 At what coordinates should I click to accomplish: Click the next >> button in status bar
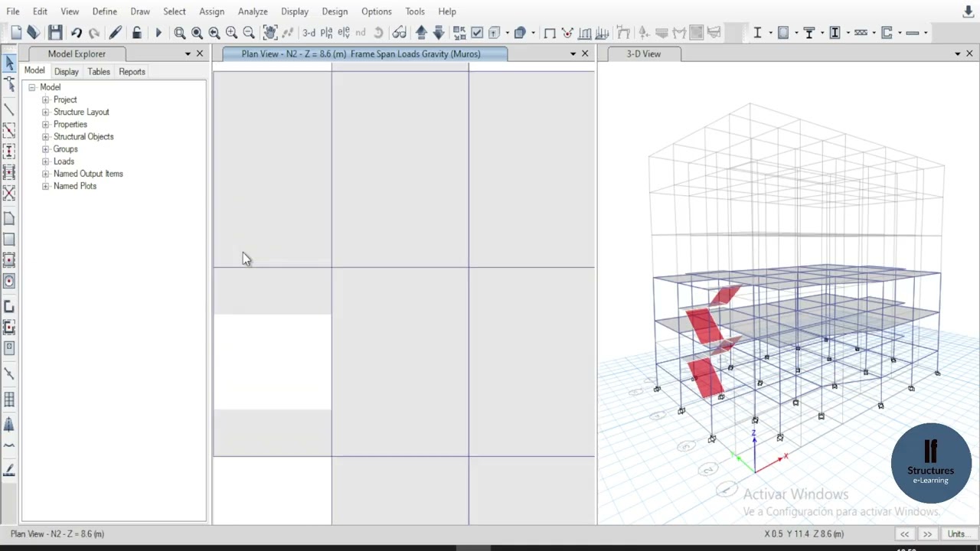pyautogui.click(x=928, y=534)
